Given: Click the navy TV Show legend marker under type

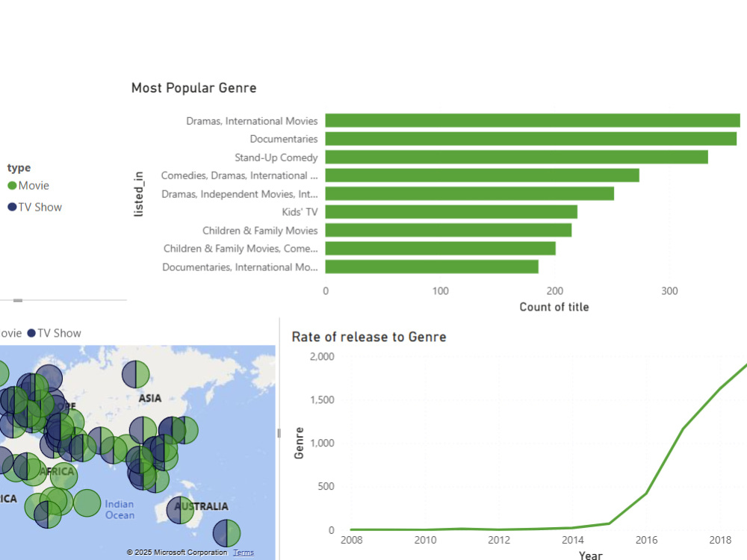Looking at the screenshot, I should tap(13, 207).
